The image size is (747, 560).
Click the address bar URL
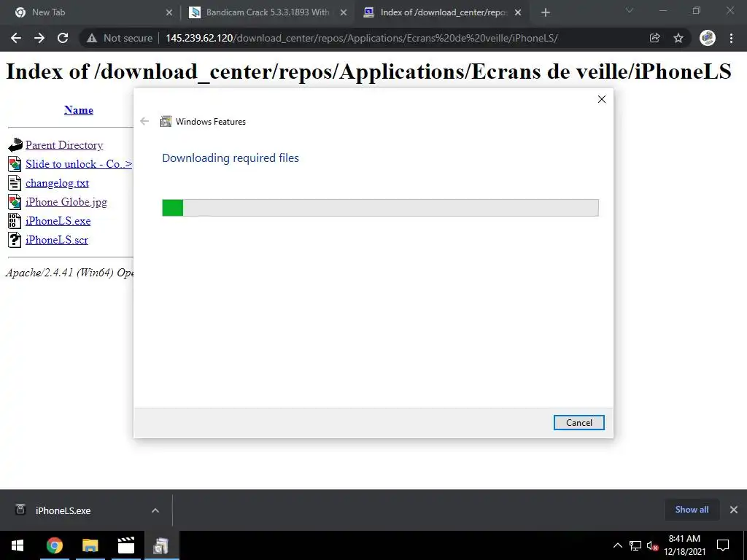tap(362, 38)
